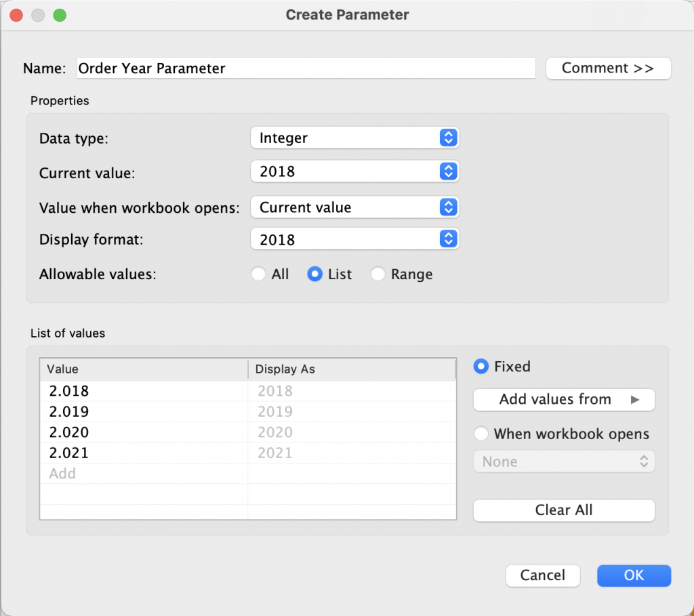Open the Value when workbook opens dropdown
694x616 pixels.
click(354, 207)
